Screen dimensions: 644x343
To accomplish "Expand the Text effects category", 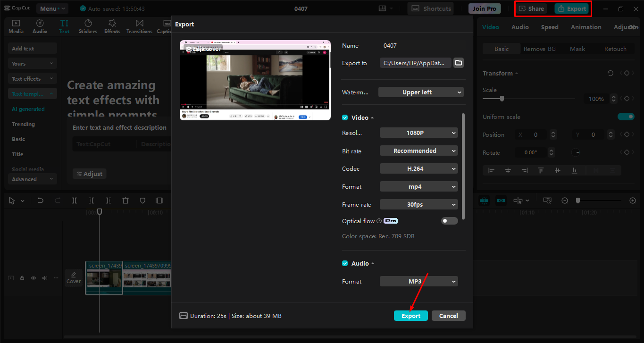I will (32, 78).
